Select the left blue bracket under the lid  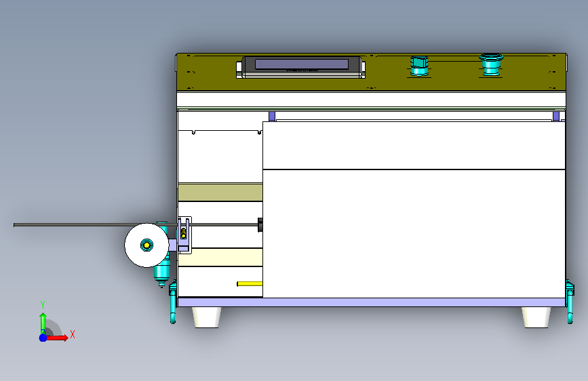pos(272,116)
